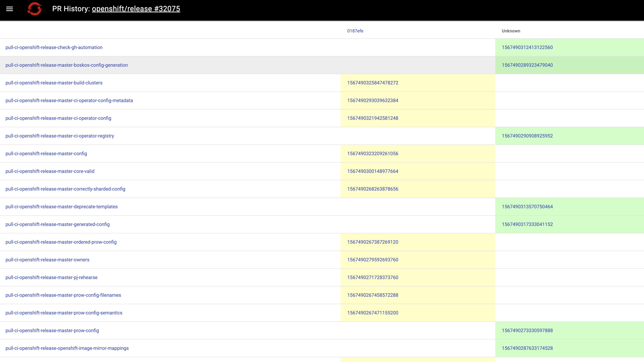This screenshot has width=644, height=362.
Task: Open correctly-sharded-config run 1567490268263878656
Action: pos(372,189)
